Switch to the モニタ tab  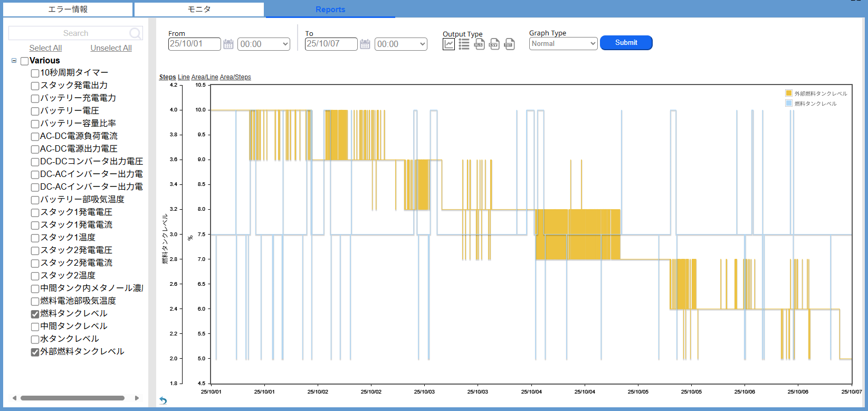click(199, 10)
